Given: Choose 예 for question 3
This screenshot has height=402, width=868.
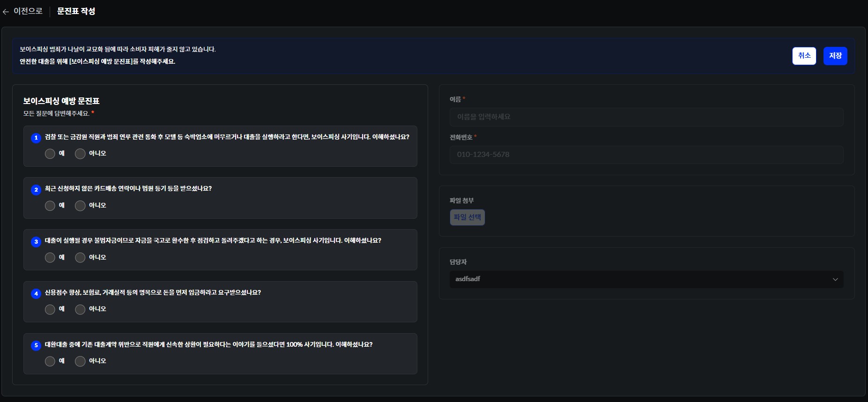Looking at the screenshot, I should [x=50, y=258].
